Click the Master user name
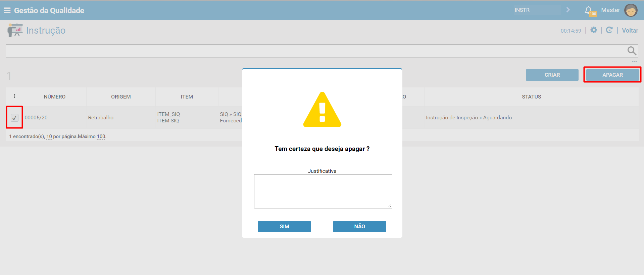This screenshot has height=275, width=644. 610,10
